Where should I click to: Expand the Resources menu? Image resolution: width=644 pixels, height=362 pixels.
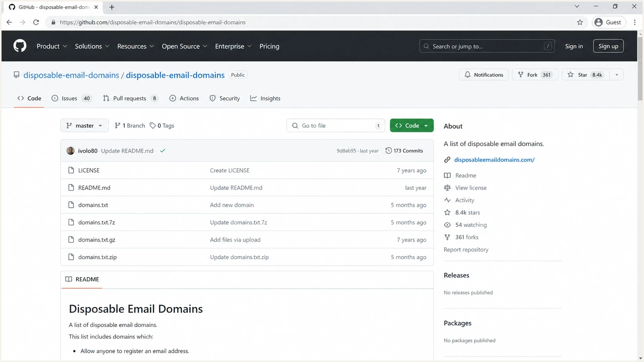coord(136,46)
